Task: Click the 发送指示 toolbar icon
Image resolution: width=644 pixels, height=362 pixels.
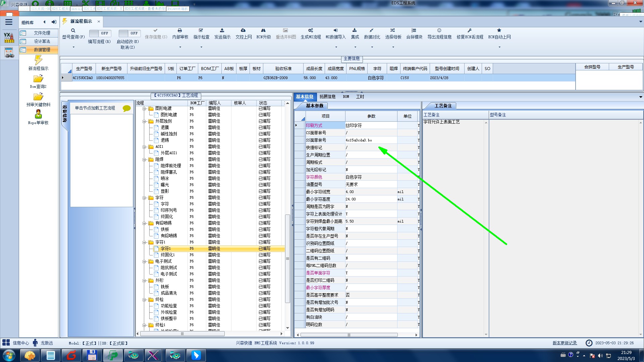Action: pyautogui.click(x=222, y=31)
